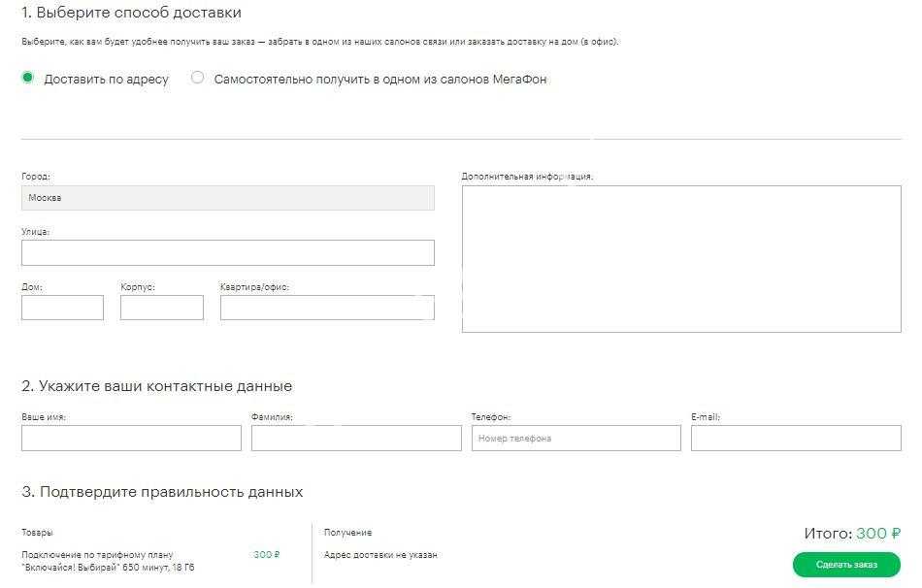Click the Дополнительная информация text area
The image size is (922, 588).
[x=681, y=259]
